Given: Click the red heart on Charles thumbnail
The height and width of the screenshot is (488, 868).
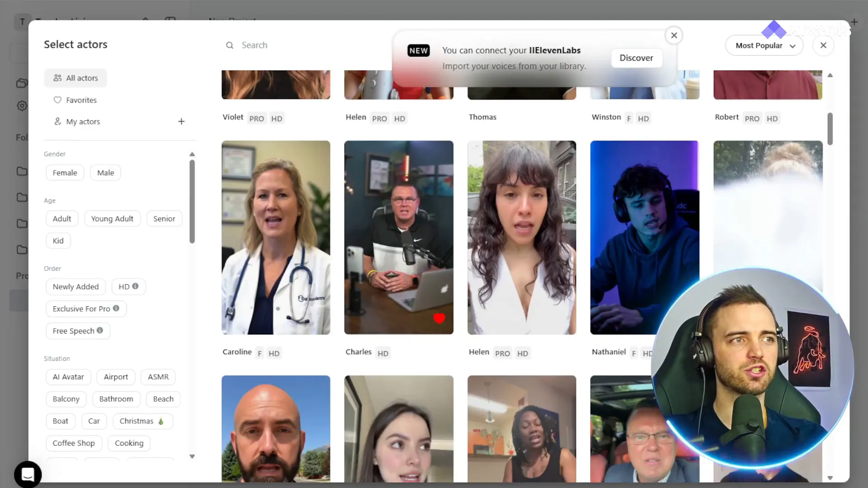Looking at the screenshot, I should click(x=439, y=318).
